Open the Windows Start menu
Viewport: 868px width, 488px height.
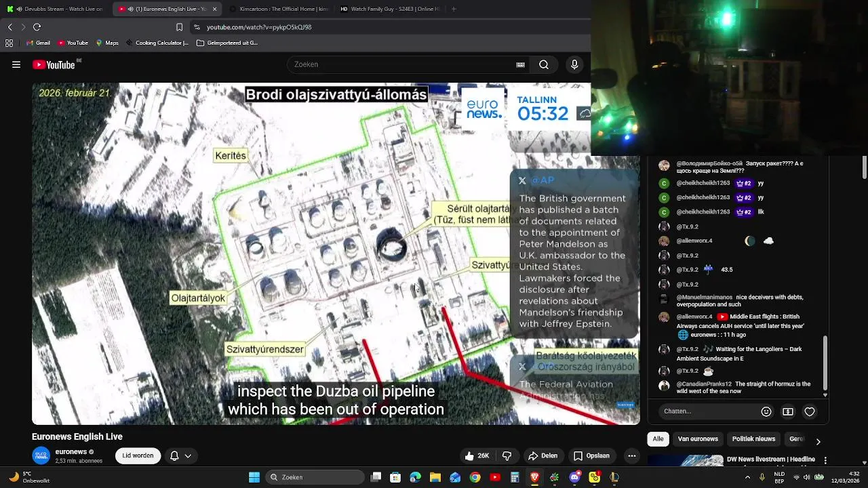pos(254,477)
